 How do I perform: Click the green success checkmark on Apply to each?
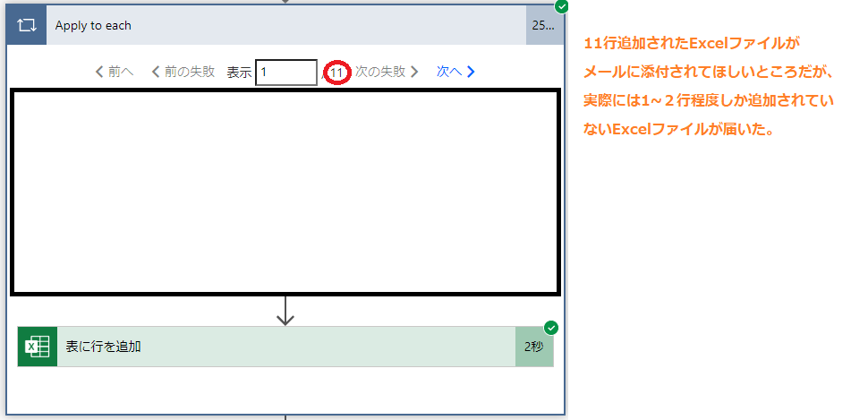tap(561, 6)
